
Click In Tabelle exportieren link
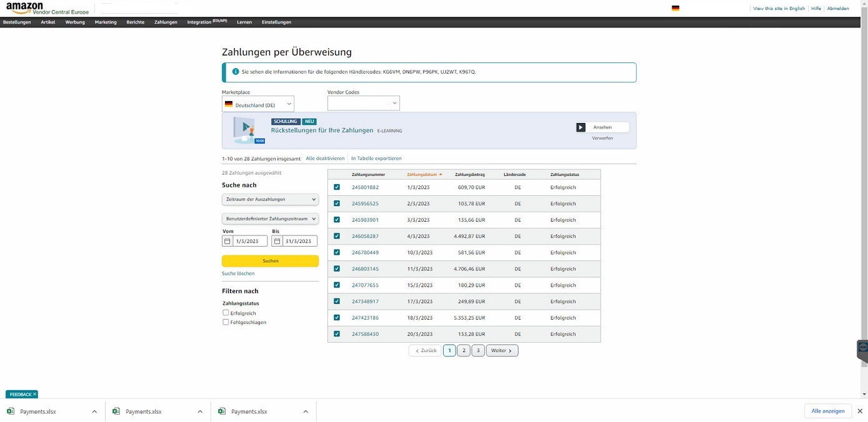pyautogui.click(x=376, y=159)
